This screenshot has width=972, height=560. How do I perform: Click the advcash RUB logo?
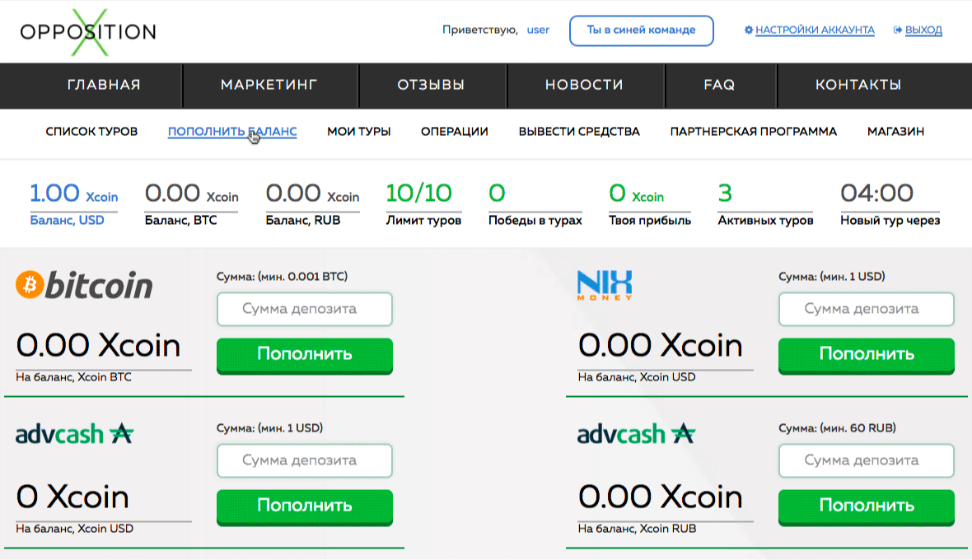[636, 433]
